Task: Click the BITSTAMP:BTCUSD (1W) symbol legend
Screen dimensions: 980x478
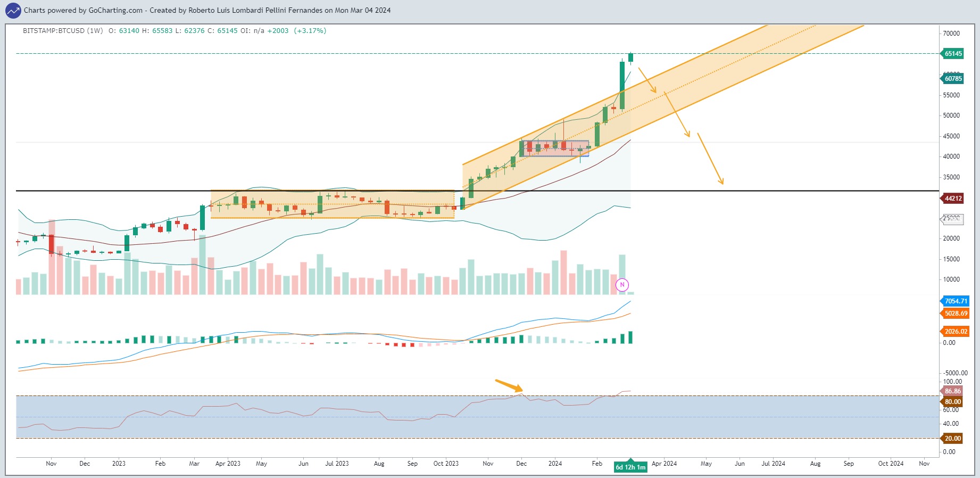Action: coord(63,31)
